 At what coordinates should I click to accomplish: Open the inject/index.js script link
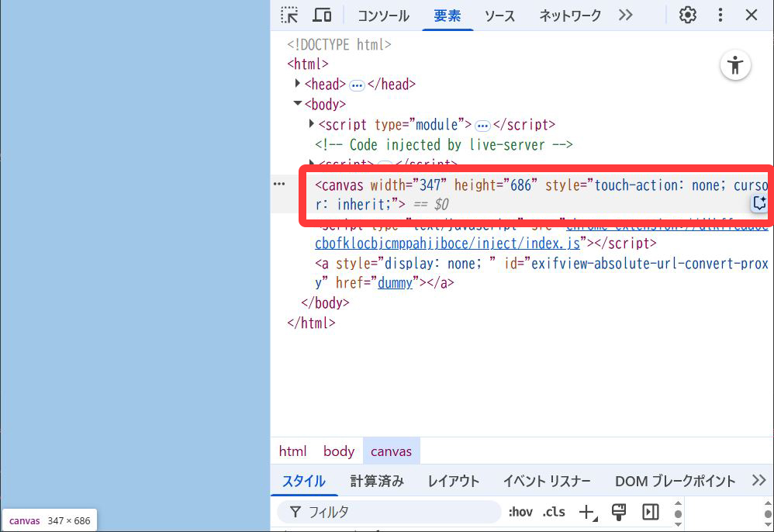tap(447, 244)
